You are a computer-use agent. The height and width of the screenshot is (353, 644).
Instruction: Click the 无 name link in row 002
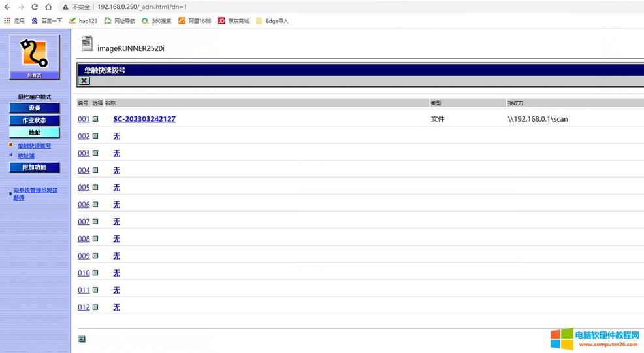click(x=117, y=136)
